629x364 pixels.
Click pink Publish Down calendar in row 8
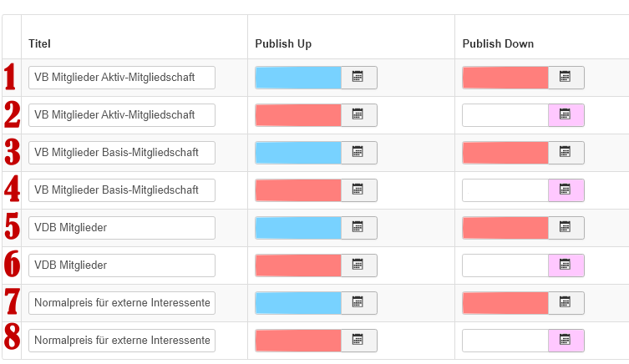click(566, 341)
